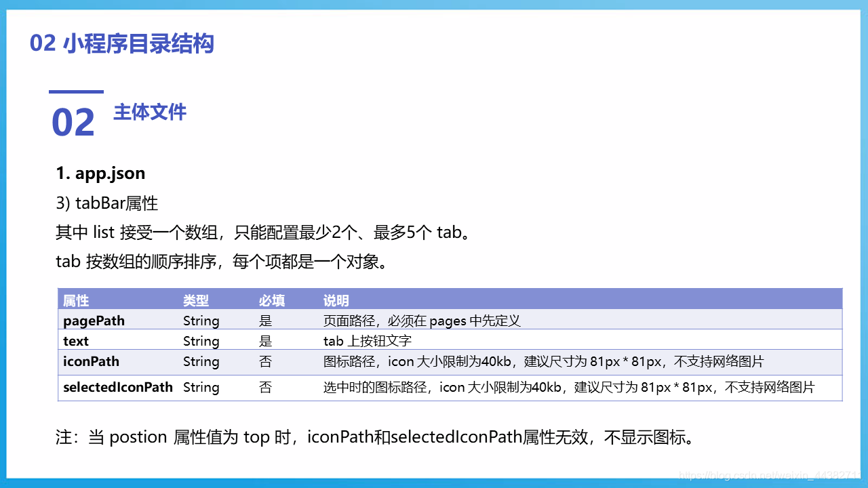Click the sentence starting 'tab 按数组的顺序排序'
868x488 pixels.
click(222, 261)
